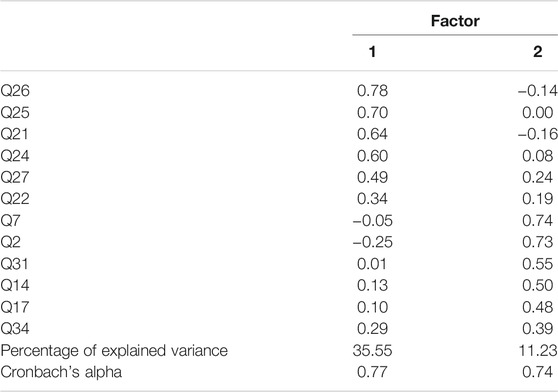The height and width of the screenshot is (392, 558).
Task: Select the factor 2 column heading
Action: point(538,52)
